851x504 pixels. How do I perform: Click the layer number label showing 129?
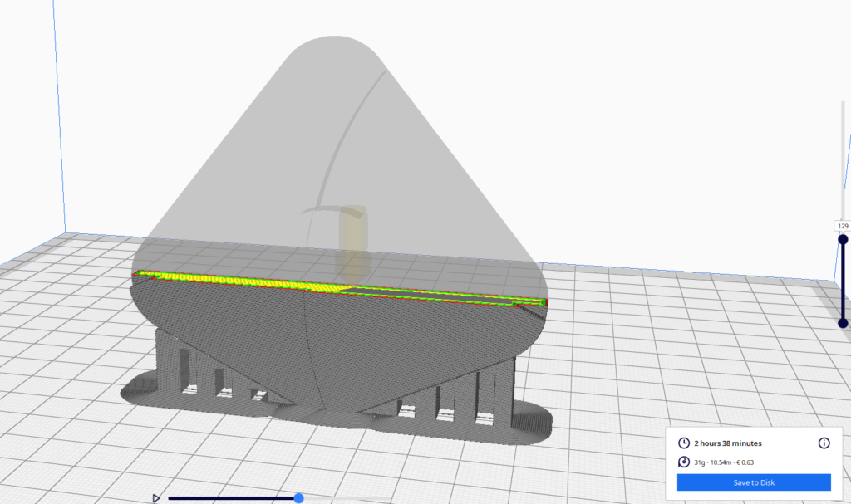(842, 225)
